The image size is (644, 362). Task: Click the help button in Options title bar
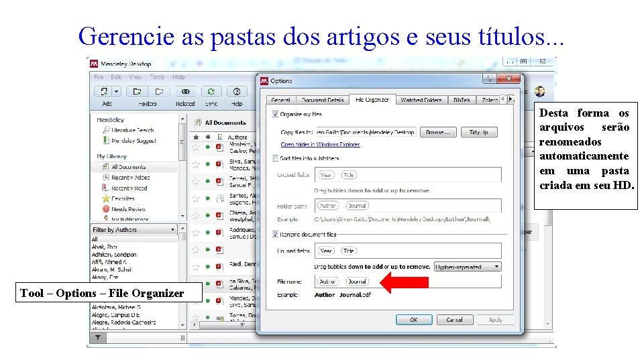click(x=489, y=78)
